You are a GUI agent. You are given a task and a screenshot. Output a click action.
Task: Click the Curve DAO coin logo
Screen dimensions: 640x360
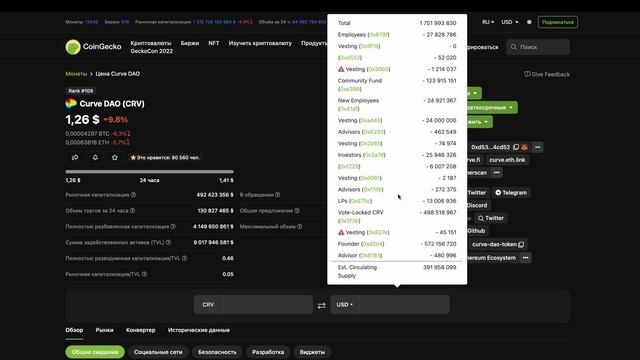71,103
